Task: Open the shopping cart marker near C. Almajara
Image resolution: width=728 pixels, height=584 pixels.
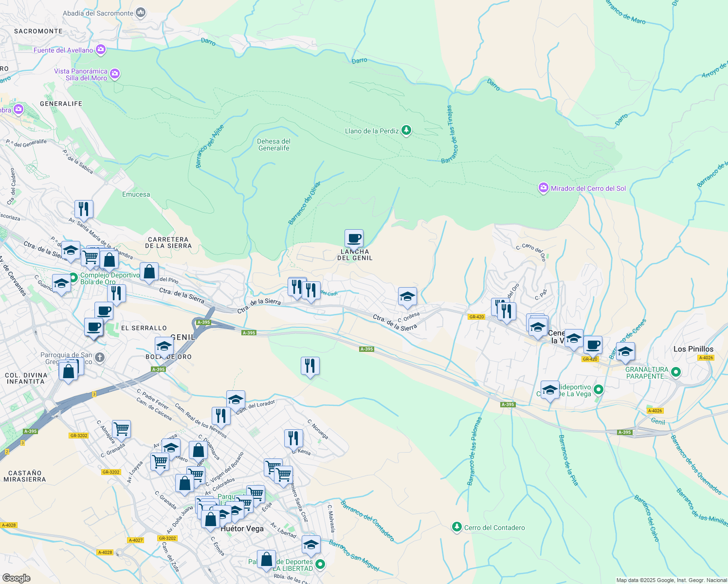Action: (121, 429)
